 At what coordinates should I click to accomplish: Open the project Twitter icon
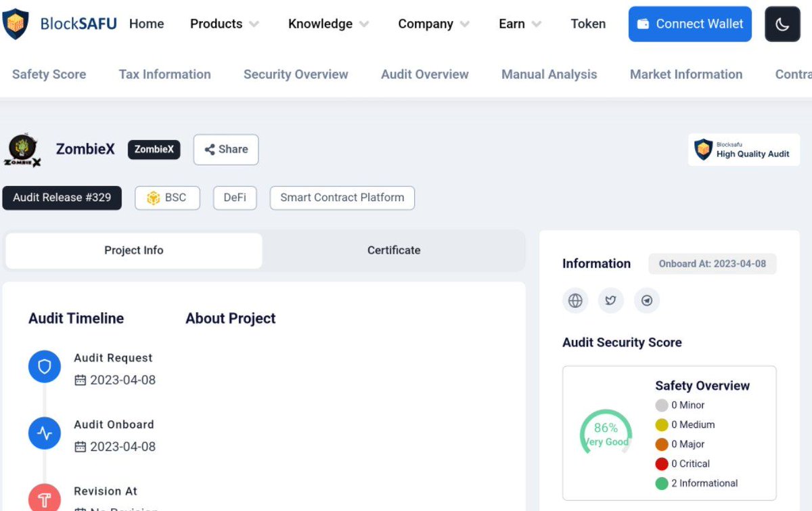pos(611,301)
